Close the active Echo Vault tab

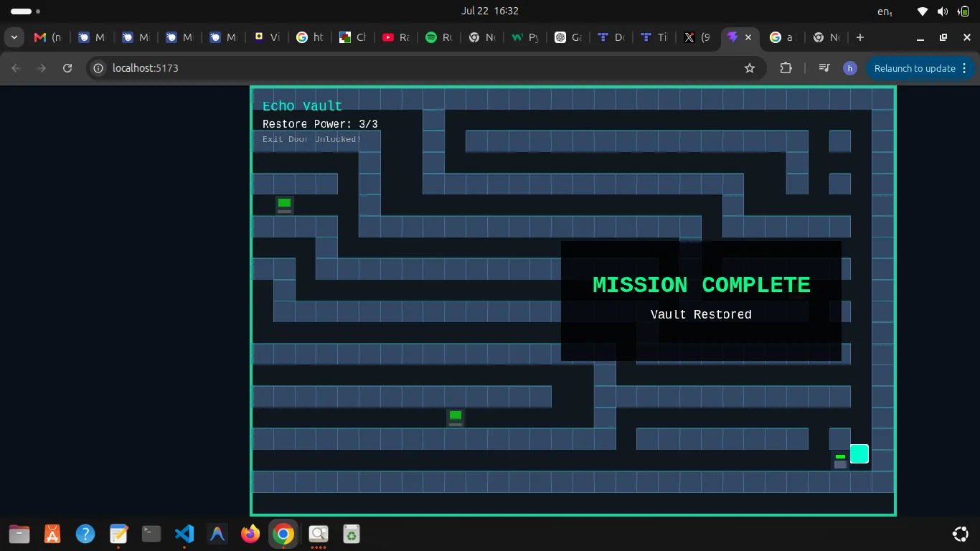[x=748, y=37]
